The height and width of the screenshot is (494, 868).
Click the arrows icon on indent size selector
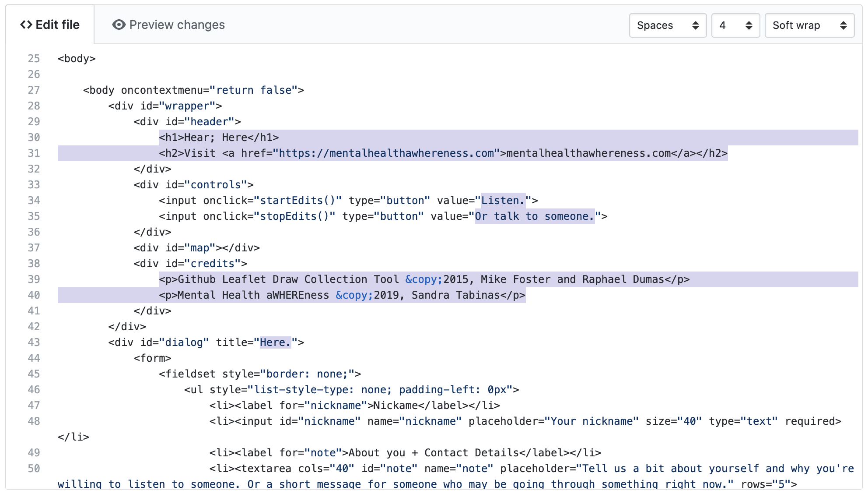coord(749,25)
